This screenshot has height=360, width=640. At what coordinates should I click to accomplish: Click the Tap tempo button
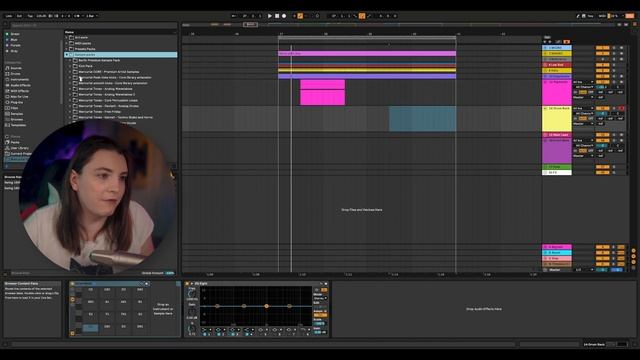pyautogui.click(x=30, y=16)
